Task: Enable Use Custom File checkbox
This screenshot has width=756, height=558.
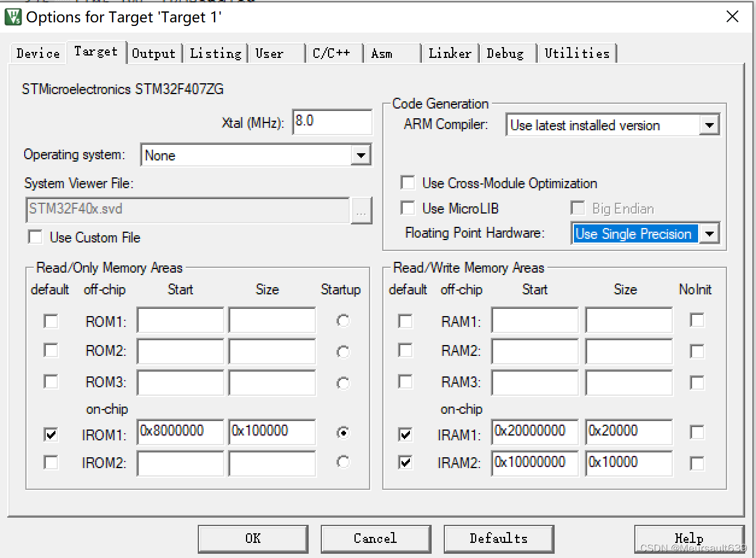Action: (36, 237)
